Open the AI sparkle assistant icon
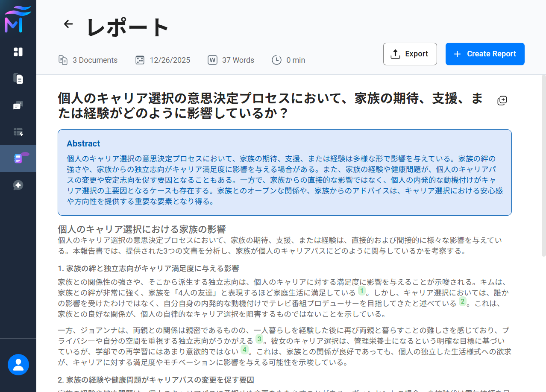546x392 pixels. pyautogui.click(x=18, y=185)
